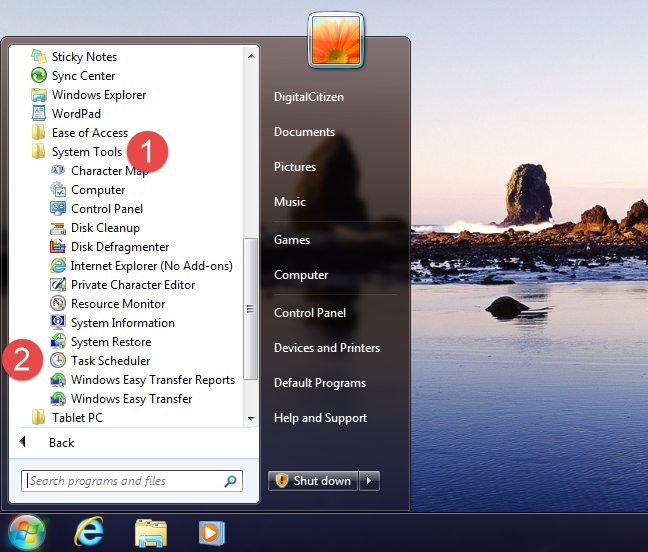Open the Music library
Screen dimensions: 648x552
pyautogui.click(x=290, y=202)
